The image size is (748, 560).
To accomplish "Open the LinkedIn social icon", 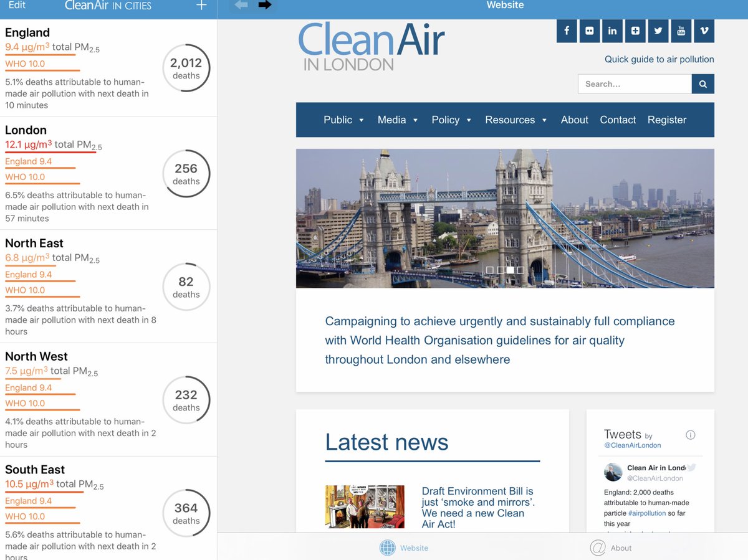I will point(612,31).
